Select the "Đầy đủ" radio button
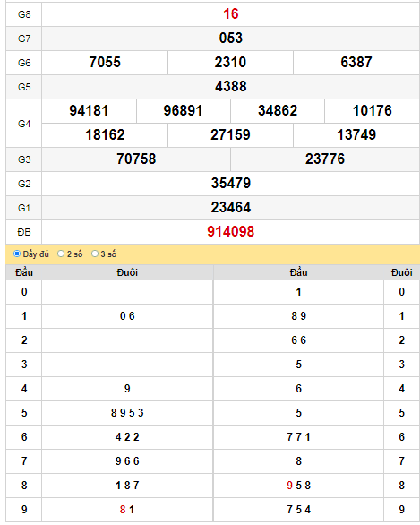 pyautogui.click(x=17, y=254)
